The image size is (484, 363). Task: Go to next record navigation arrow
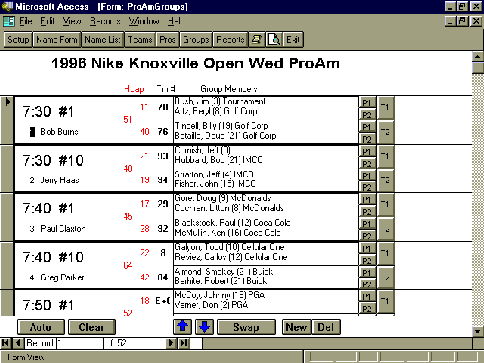click(171, 343)
